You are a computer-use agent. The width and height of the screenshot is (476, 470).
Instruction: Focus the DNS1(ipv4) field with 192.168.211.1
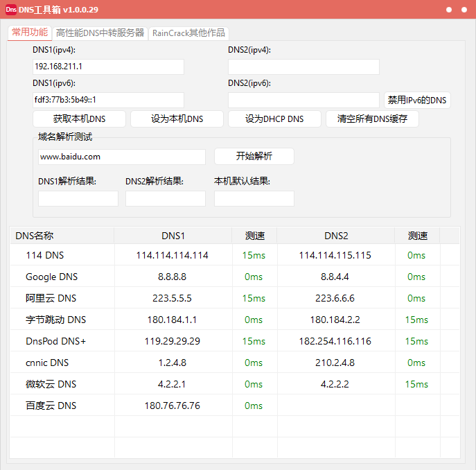108,67
